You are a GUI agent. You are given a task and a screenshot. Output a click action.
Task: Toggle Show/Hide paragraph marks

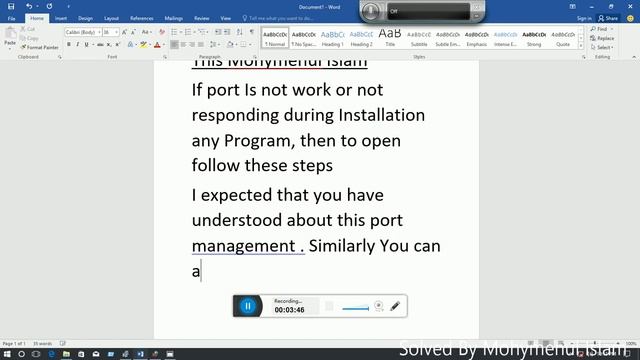pos(252,32)
